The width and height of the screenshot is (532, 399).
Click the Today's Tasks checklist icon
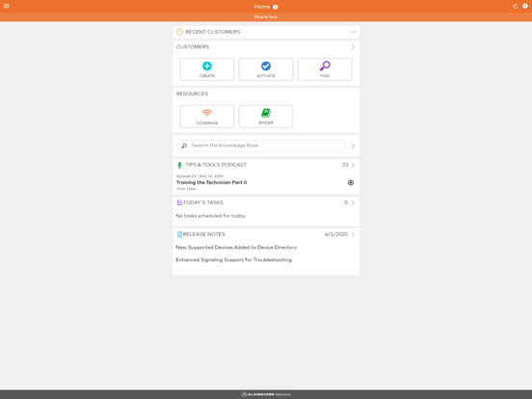(179, 202)
